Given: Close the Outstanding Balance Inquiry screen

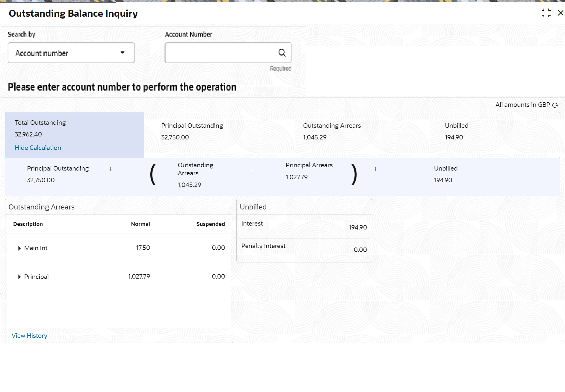Looking at the screenshot, I should 561,13.
